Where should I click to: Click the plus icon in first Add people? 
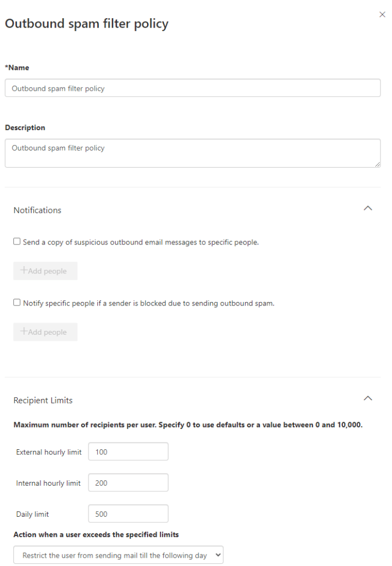24,271
